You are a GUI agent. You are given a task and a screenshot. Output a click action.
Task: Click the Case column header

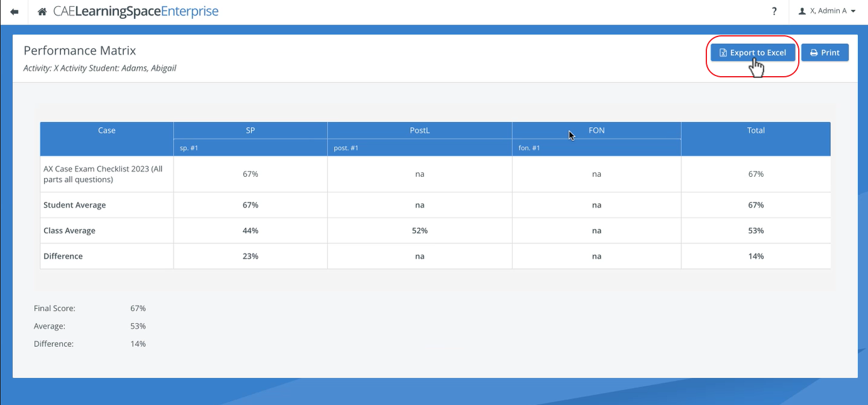point(107,130)
